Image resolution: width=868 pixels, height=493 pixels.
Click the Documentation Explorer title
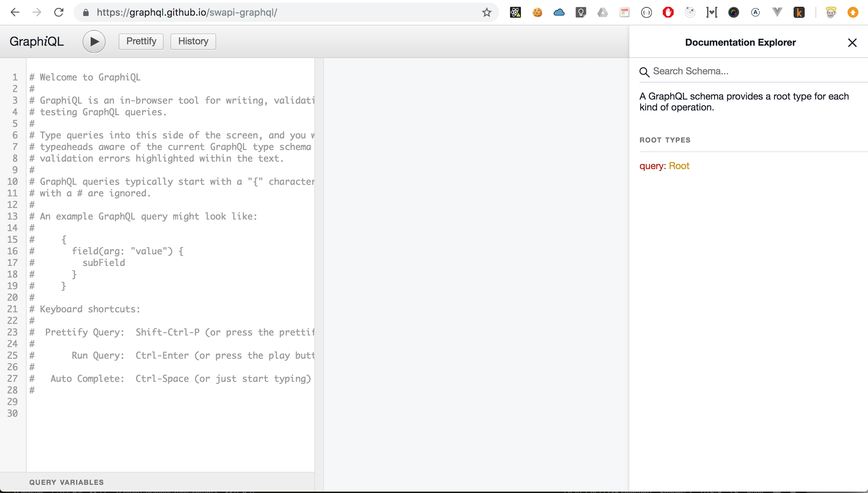pos(740,43)
